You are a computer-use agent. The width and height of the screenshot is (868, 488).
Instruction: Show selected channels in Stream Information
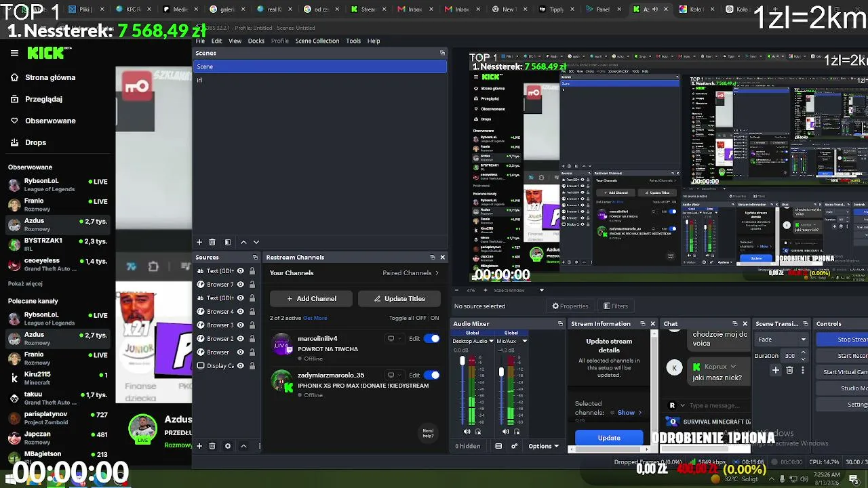(629, 413)
